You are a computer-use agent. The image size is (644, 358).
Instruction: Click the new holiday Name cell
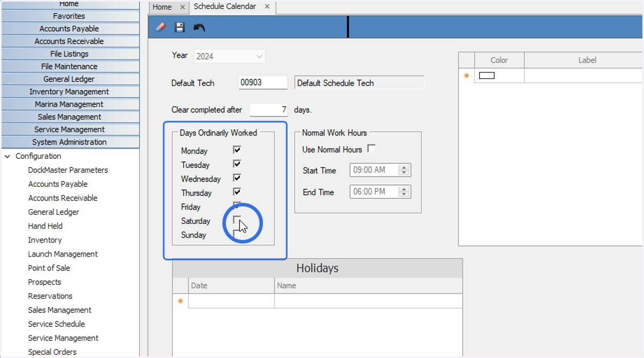[368, 301]
